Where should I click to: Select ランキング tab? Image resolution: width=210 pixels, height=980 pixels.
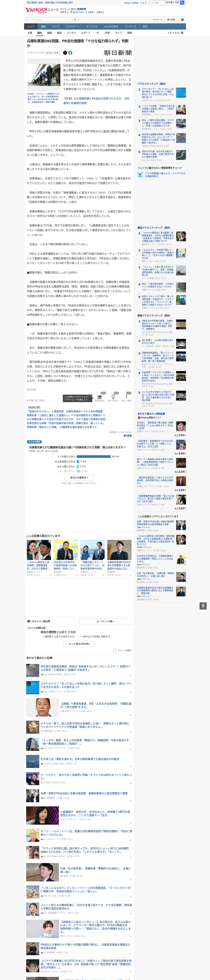[130, 26]
